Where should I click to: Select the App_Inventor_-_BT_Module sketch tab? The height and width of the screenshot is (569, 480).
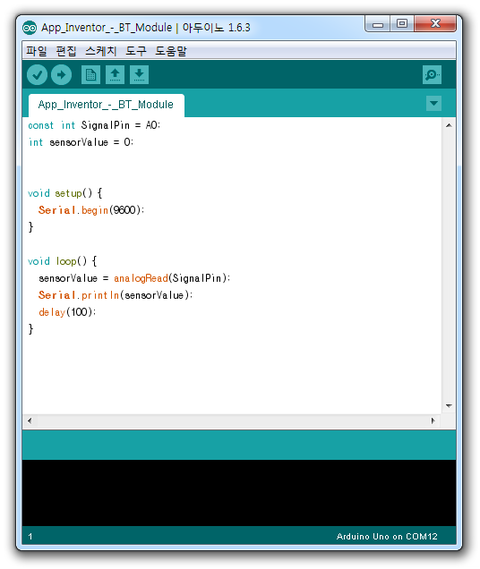(x=106, y=105)
